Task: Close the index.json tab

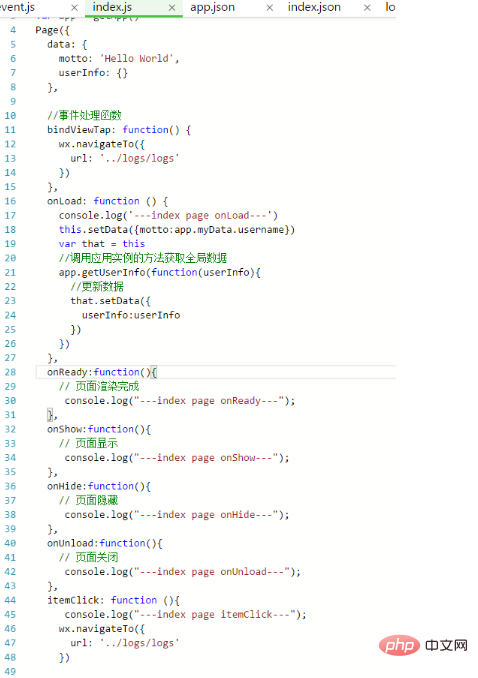Action: click(x=367, y=8)
